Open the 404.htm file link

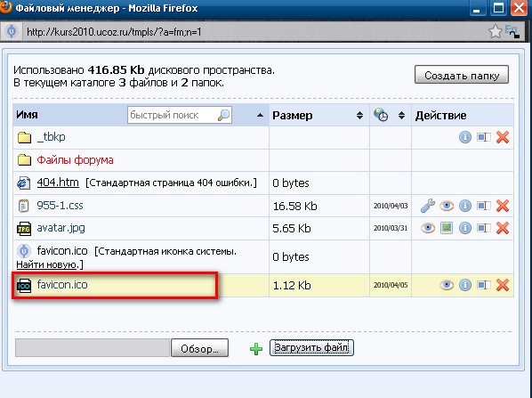(x=58, y=183)
